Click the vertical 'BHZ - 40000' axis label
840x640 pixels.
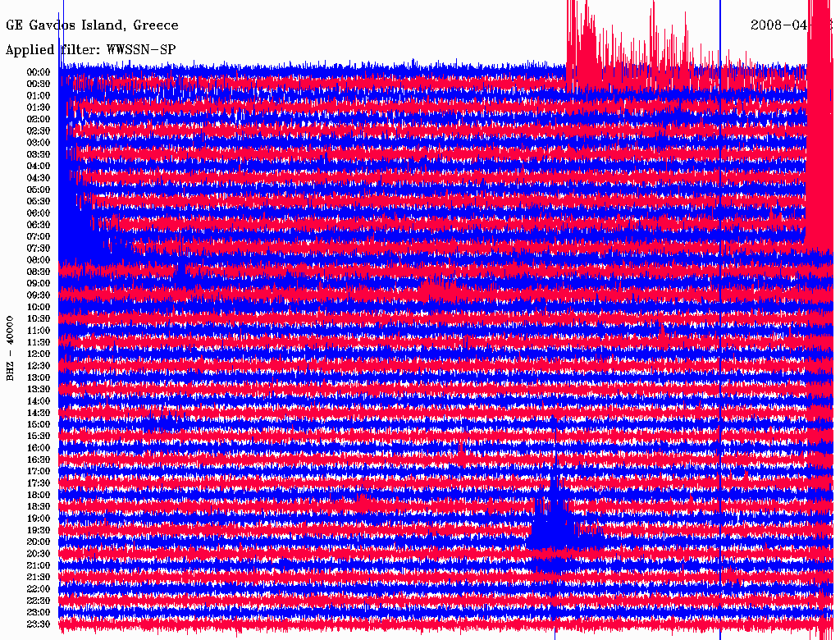[x=10, y=349]
